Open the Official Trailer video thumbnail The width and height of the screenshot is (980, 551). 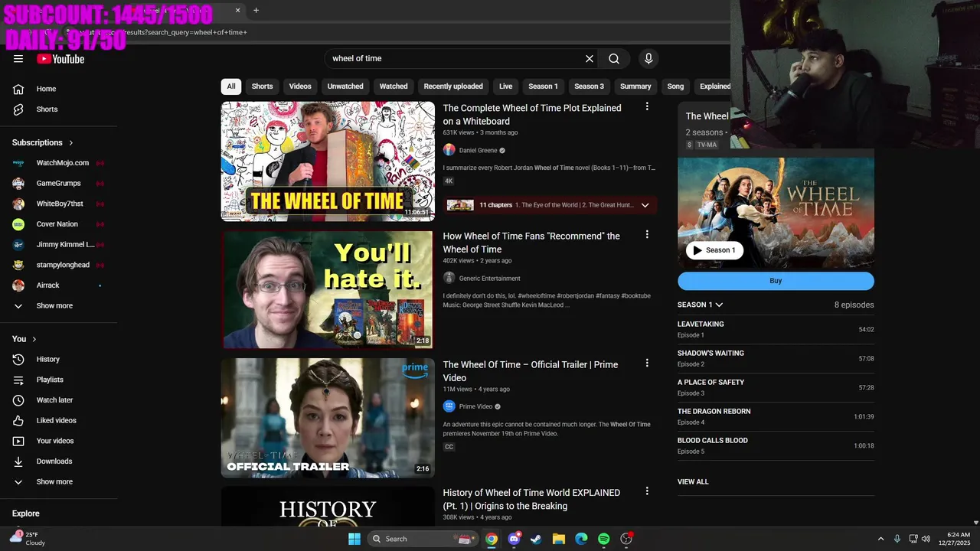click(328, 418)
